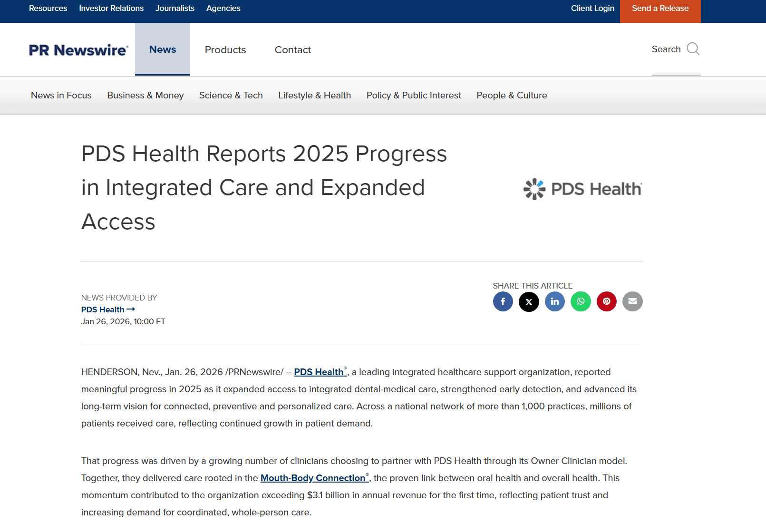Open People & Culture category
766x532 pixels.
point(512,95)
